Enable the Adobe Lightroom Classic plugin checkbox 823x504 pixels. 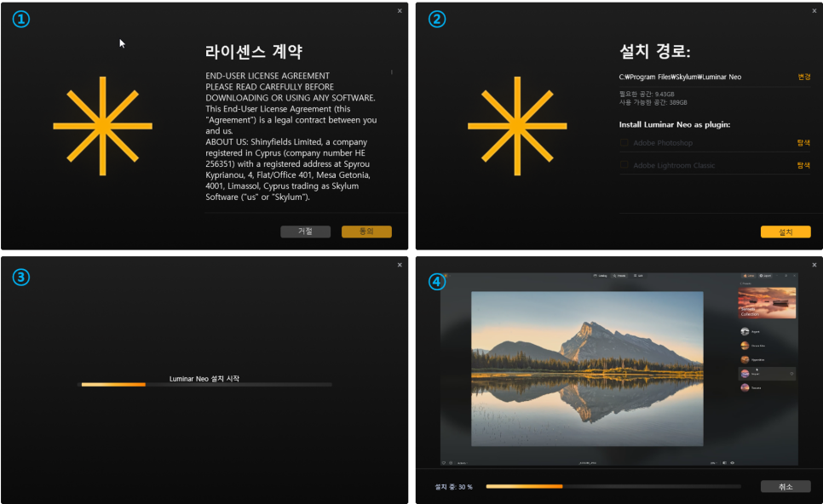624,164
